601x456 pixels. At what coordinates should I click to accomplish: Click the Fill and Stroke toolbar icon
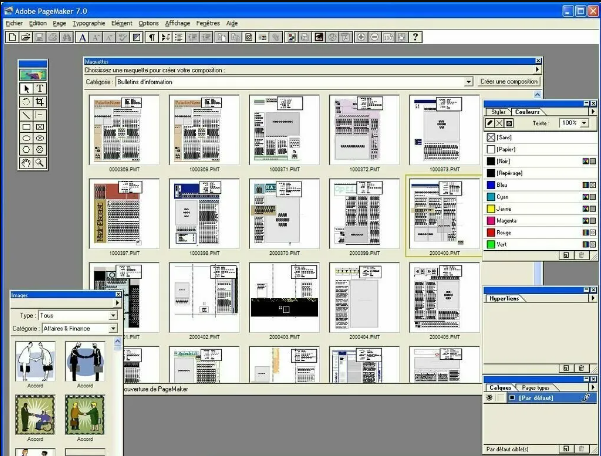(x=136, y=37)
